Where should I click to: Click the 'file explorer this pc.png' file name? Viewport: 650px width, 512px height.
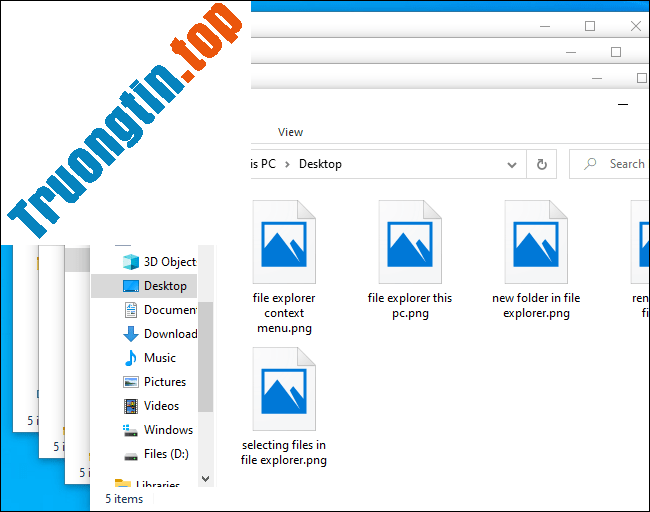coord(410,306)
